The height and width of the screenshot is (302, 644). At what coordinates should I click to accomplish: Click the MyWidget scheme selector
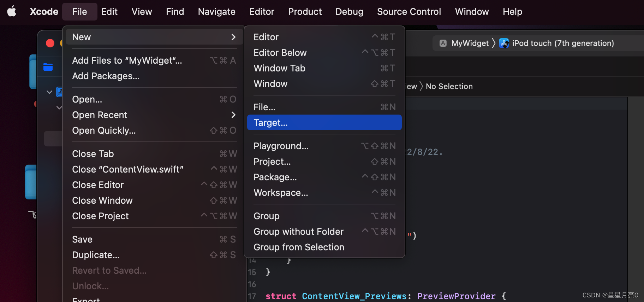tap(470, 43)
